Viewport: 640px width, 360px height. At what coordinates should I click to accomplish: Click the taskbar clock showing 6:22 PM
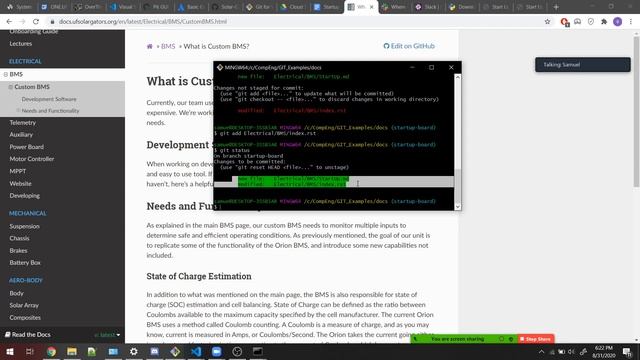coord(603,351)
